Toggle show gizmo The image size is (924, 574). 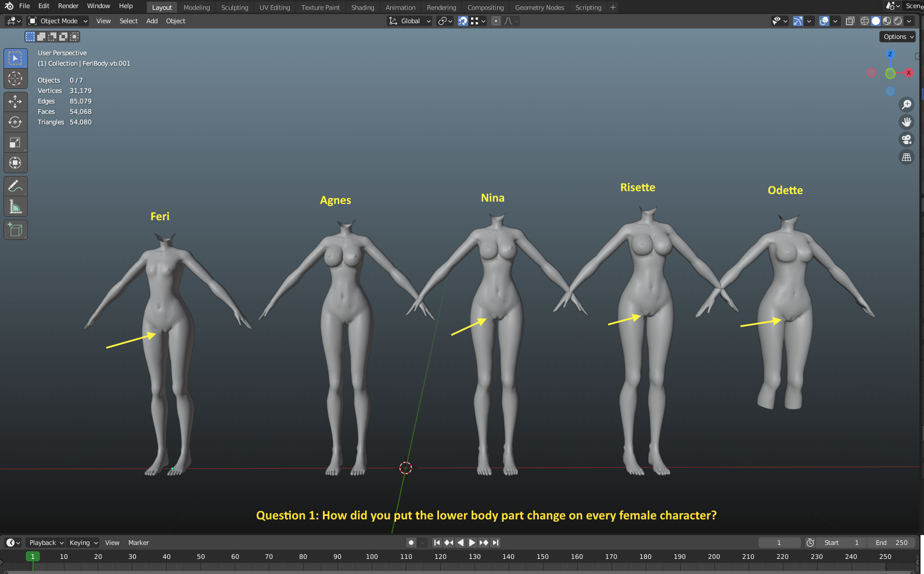point(798,21)
